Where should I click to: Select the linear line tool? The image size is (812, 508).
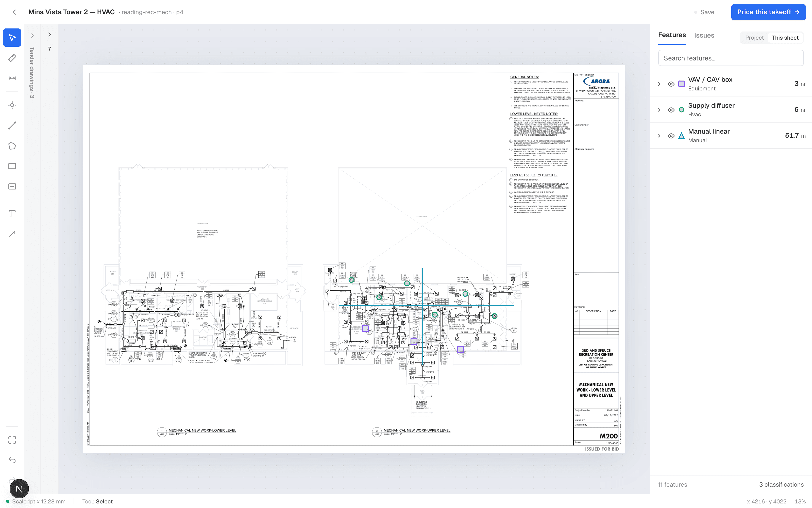(x=12, y=126)
